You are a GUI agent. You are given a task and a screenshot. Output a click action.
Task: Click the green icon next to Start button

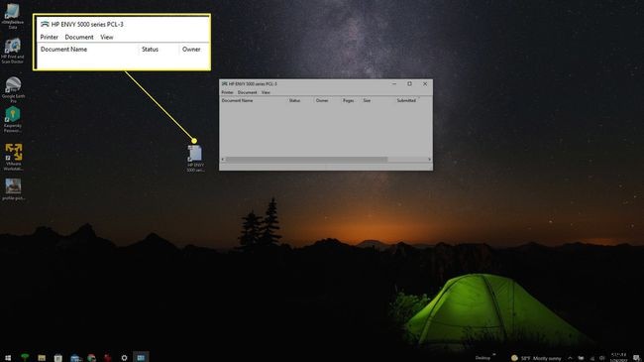25,357
